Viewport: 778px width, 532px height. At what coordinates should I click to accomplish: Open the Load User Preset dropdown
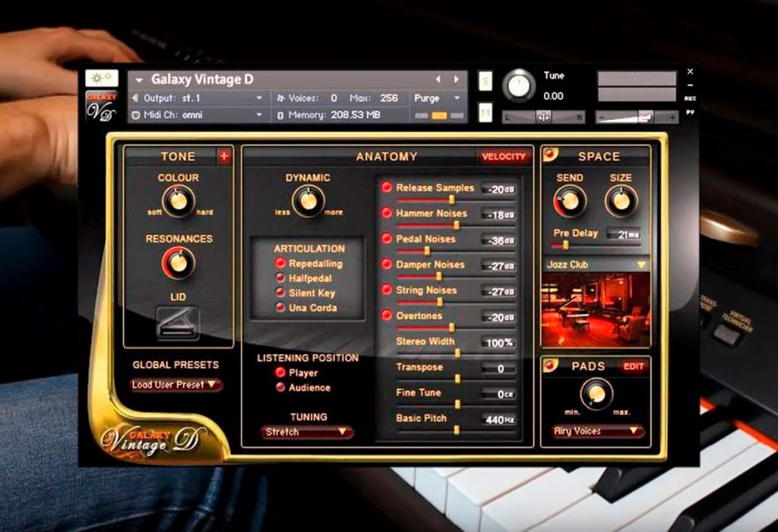pos(176,385)
